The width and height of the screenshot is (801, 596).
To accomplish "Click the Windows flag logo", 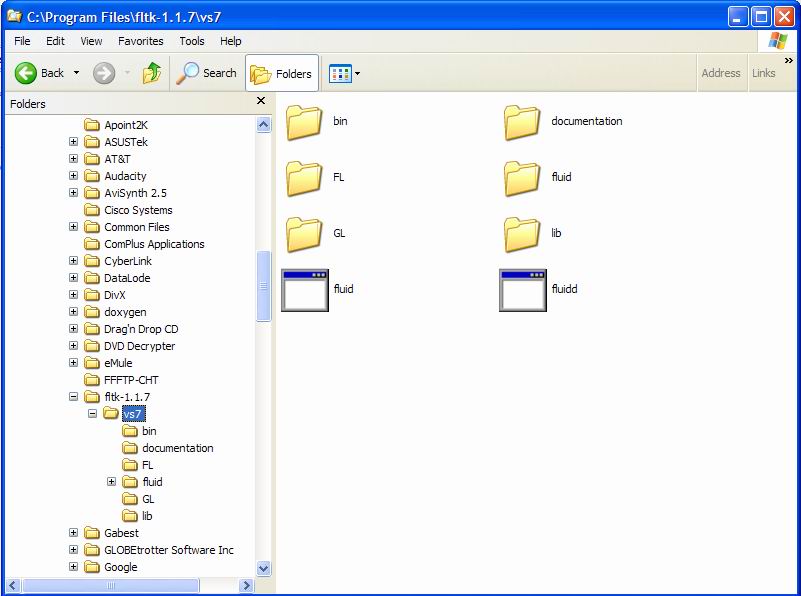I will pyautogui.click(x=778, y=40).
